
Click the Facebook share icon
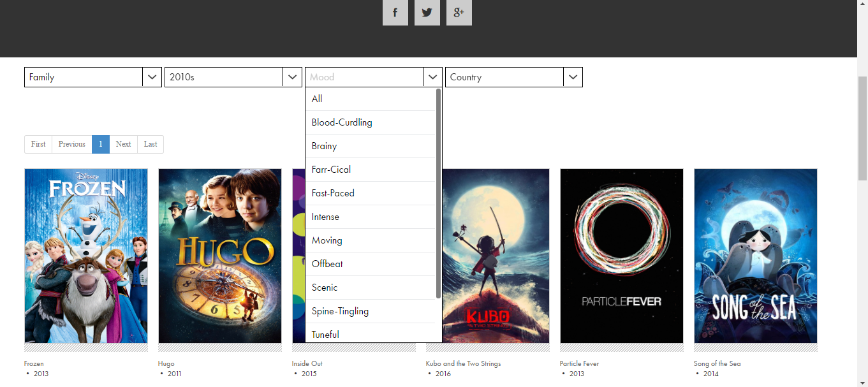pyautogui.click(x=395, y=13)
